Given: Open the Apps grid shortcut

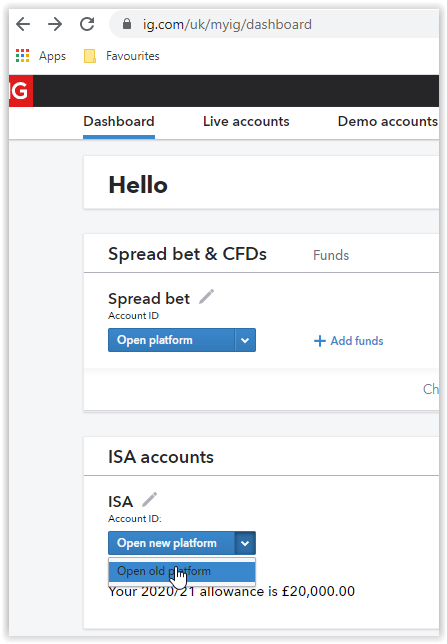Looking at the screenshot, I should tap(41, 55).
